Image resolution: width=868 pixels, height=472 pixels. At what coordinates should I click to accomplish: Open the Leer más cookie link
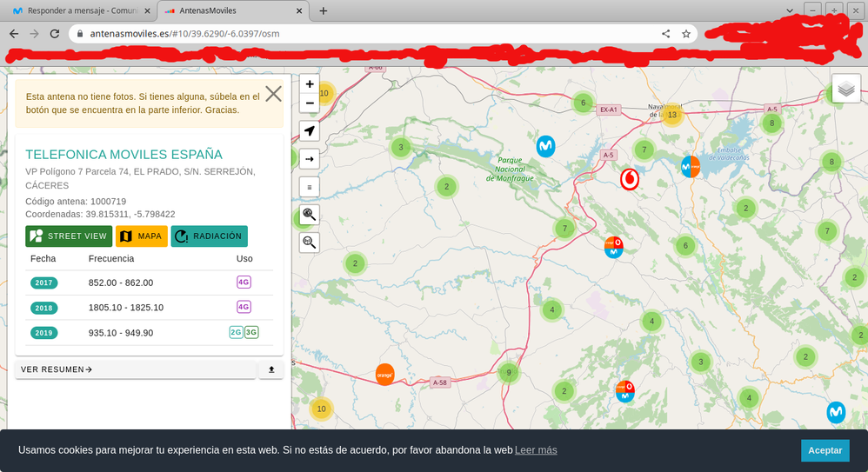coord(536,450)
